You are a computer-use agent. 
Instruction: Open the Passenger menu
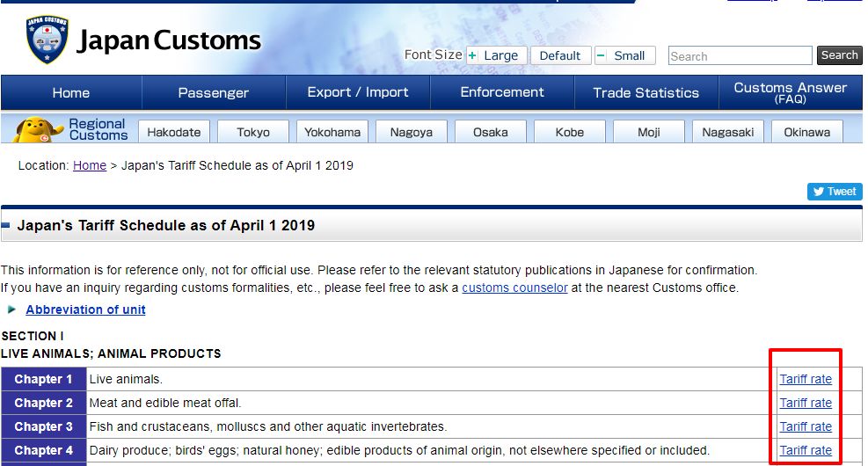coord(214,92)
